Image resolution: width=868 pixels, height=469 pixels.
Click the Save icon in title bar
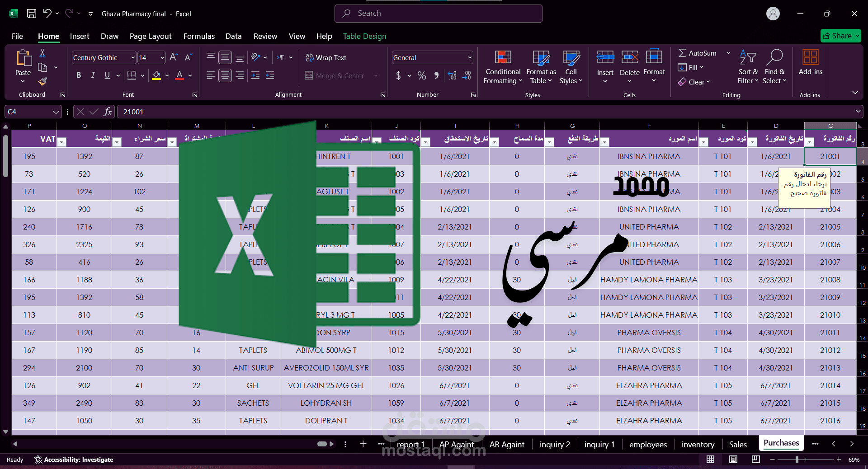coord(32,14)
